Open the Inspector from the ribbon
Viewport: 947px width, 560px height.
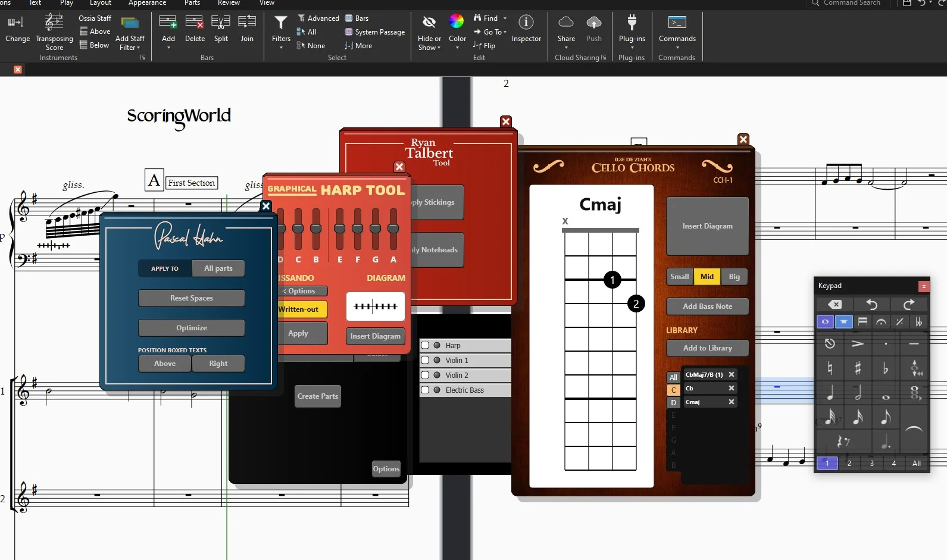click(526, 24)
